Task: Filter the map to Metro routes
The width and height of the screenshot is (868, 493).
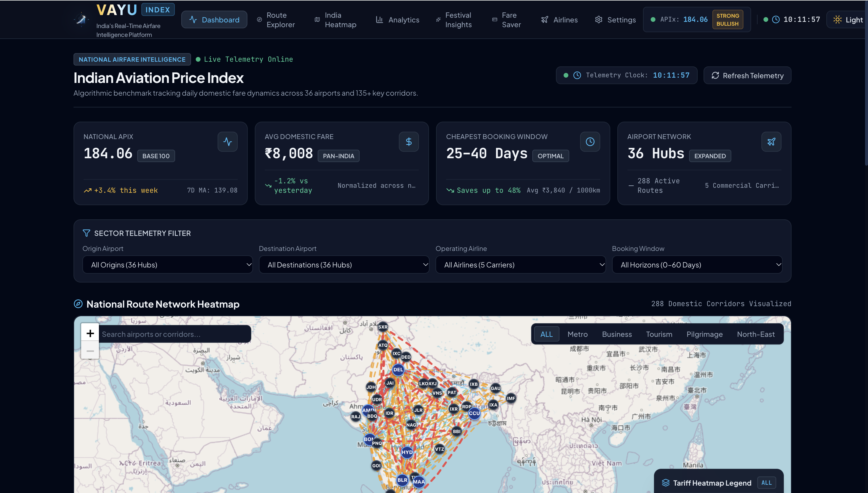Action: point(577,334)
